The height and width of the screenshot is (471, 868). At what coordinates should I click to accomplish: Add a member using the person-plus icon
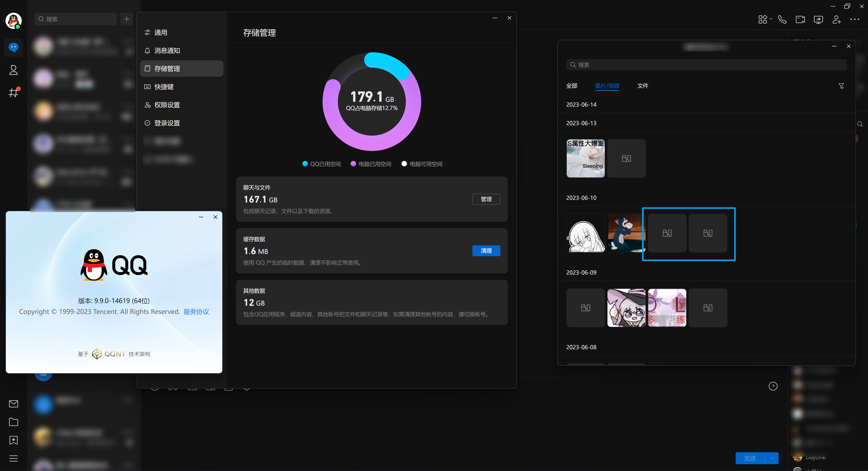click(837, 19)
